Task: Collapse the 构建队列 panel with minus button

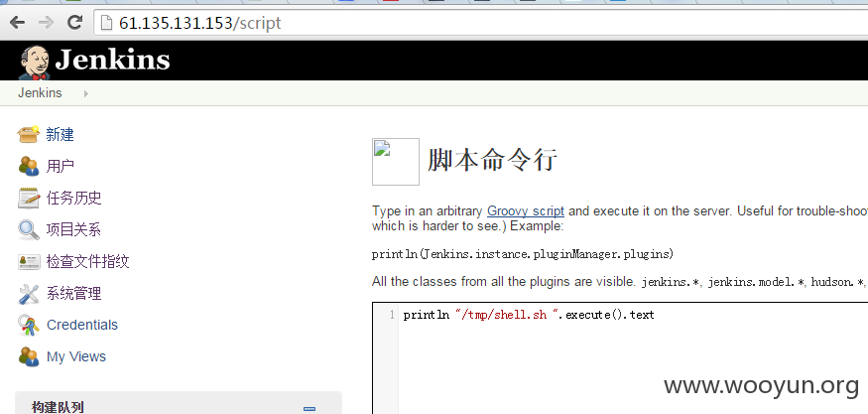Action: coord(310,409)
